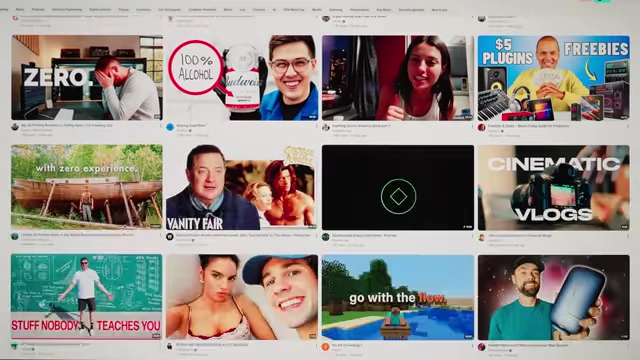Open channel avatar under Minecraft flow video
The image size is (640, 360).
pyautogui.click(x=326, y=347)
